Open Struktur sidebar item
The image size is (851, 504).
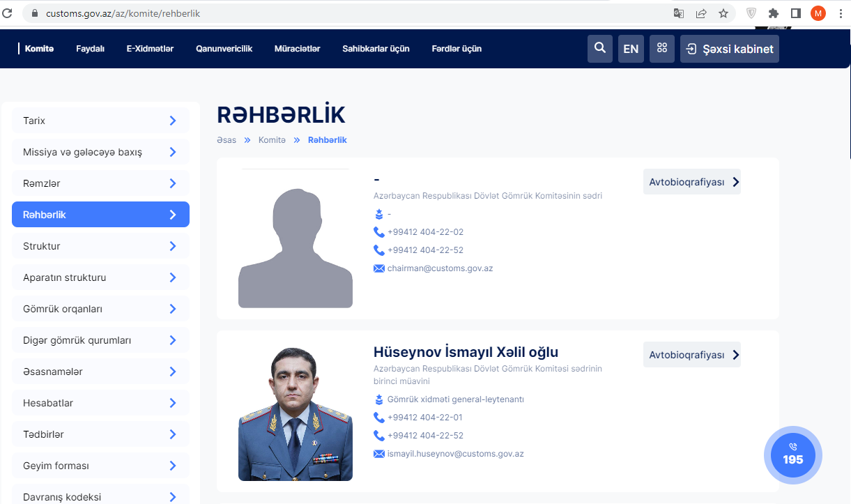point(100,246)
